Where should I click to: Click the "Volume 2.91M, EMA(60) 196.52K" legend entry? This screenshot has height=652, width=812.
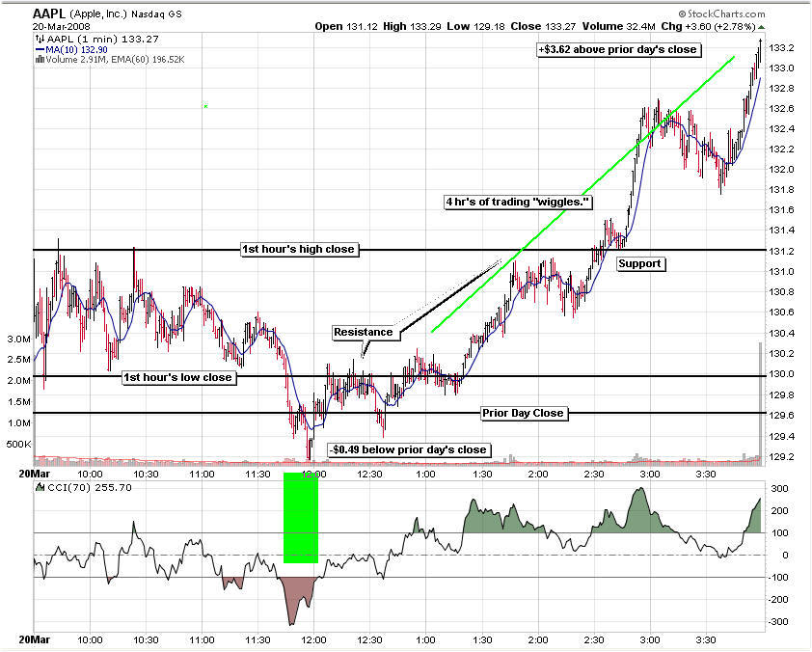pyautogui.click(x=115, y=60)
